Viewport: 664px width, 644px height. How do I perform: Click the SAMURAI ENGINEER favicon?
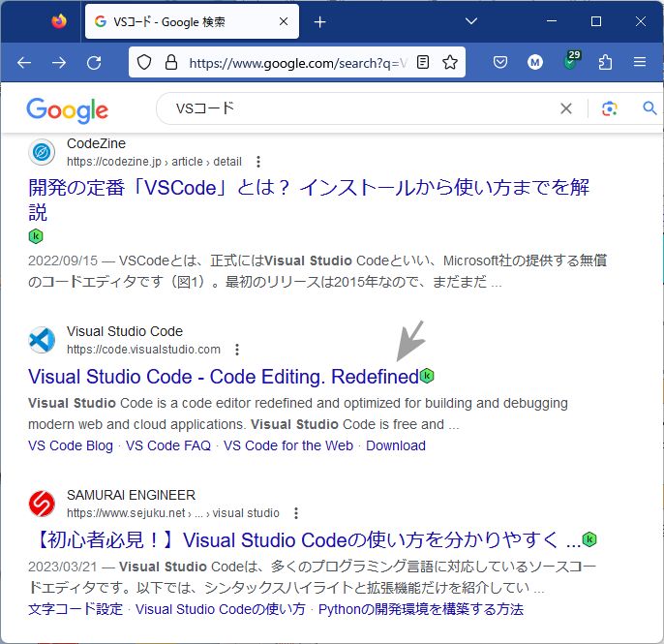42,504
